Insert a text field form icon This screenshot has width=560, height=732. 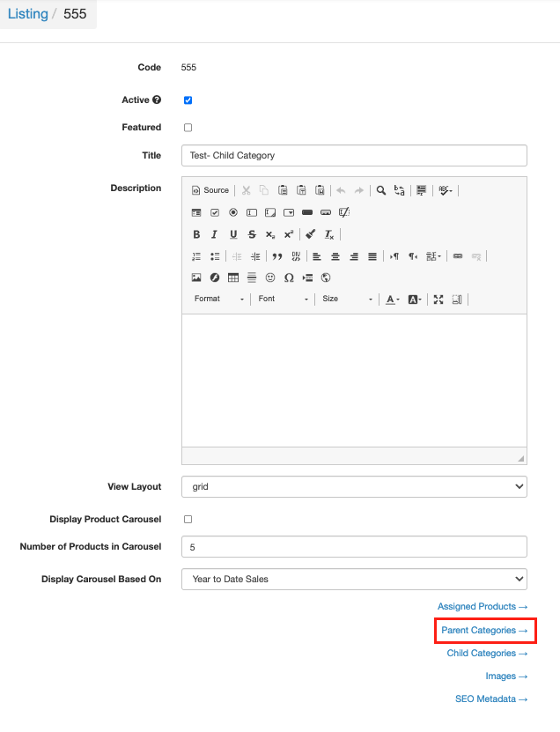252,213
